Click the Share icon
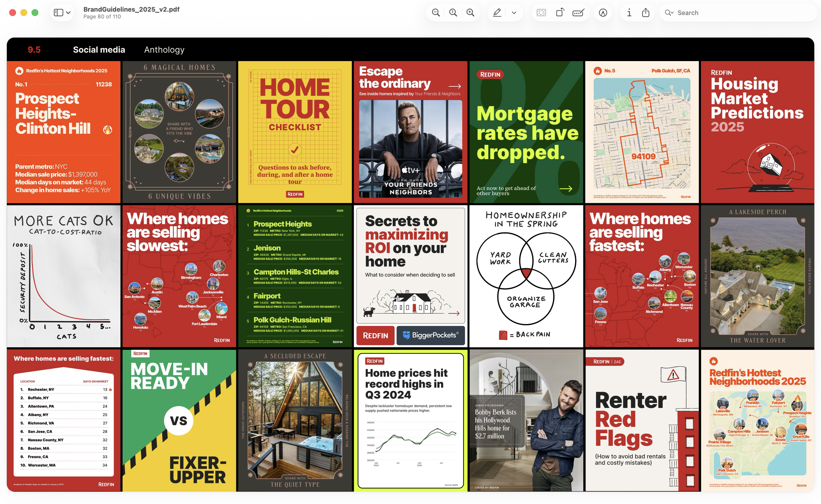The height and width of the screenshot is (504, 821). [646, 13]
